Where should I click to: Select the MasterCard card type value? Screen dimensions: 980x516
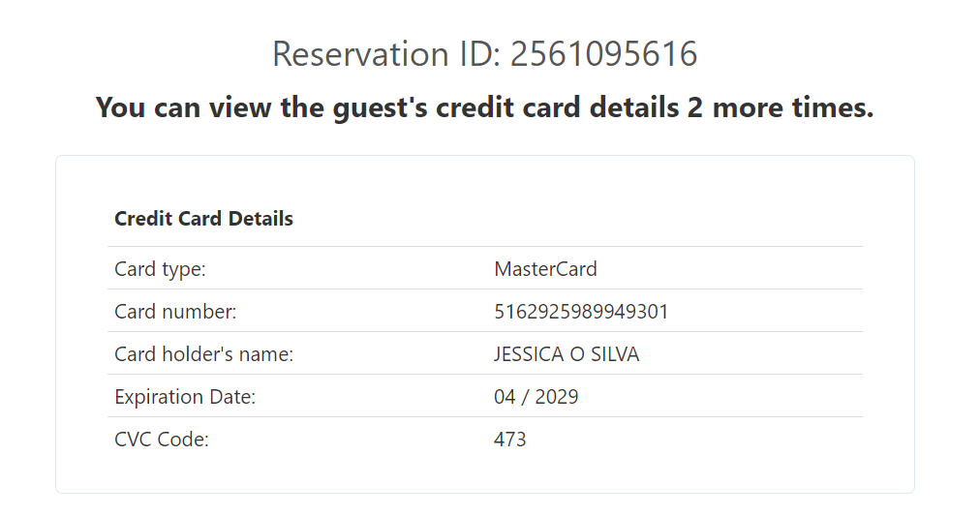click(x=545, y=269)
